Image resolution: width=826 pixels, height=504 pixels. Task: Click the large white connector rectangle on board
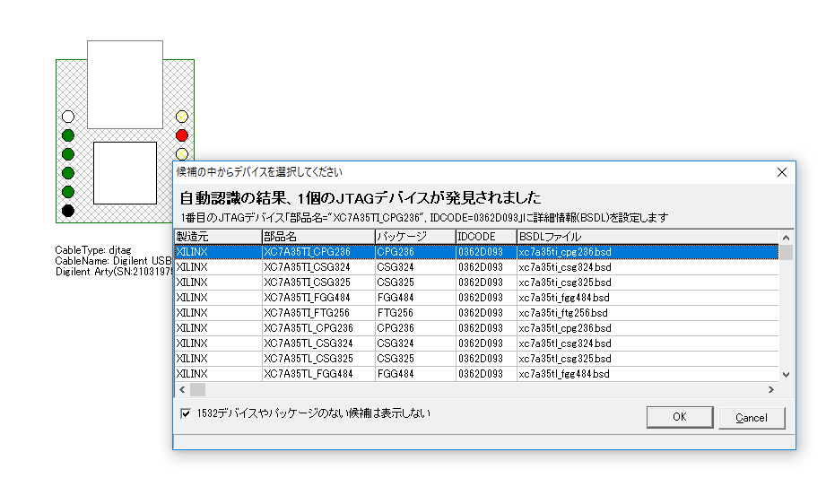point(125,84)
